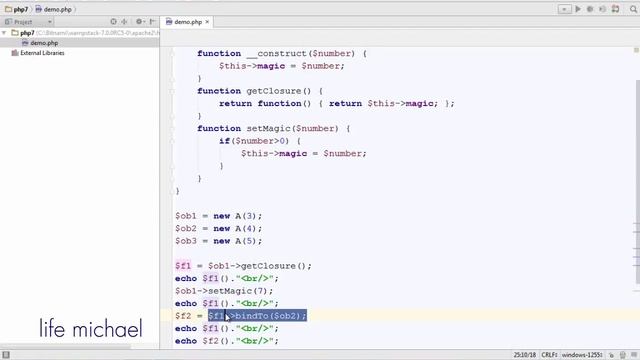Click the '$f1 = $ob1->getClosure();' statement
The height and width of the screenshot is (360, 640).
coord(243,266)
